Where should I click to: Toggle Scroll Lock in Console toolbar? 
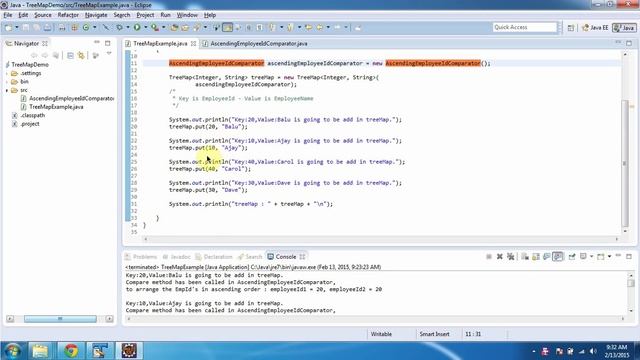coord(536,256)
